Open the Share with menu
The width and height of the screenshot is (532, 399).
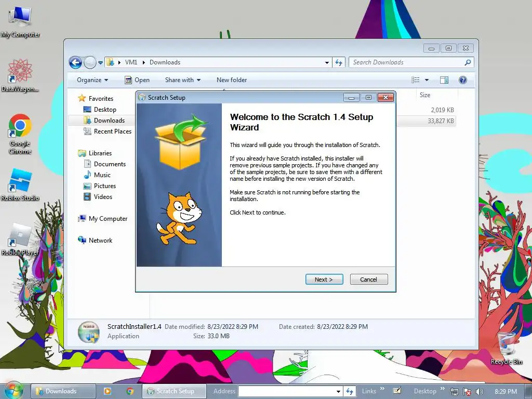182,79
